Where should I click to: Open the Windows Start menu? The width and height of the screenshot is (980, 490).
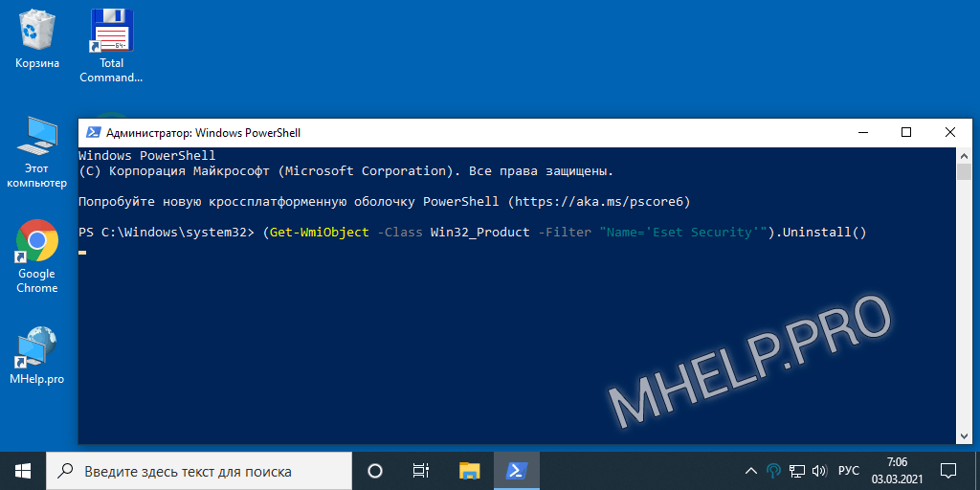pyautogui.click(x=23, y=471)
